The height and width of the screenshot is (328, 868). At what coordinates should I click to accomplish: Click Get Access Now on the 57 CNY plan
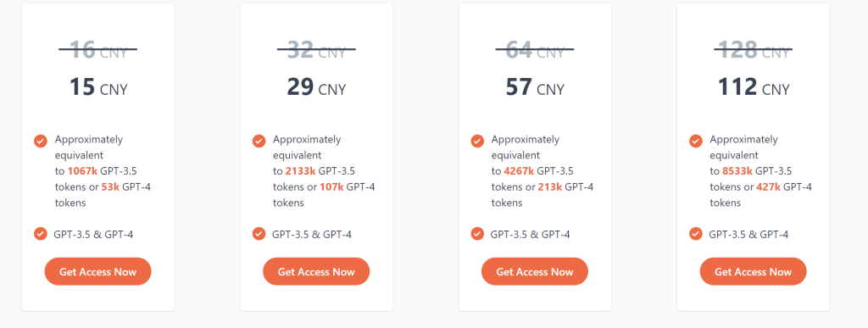tap(535, 271)
